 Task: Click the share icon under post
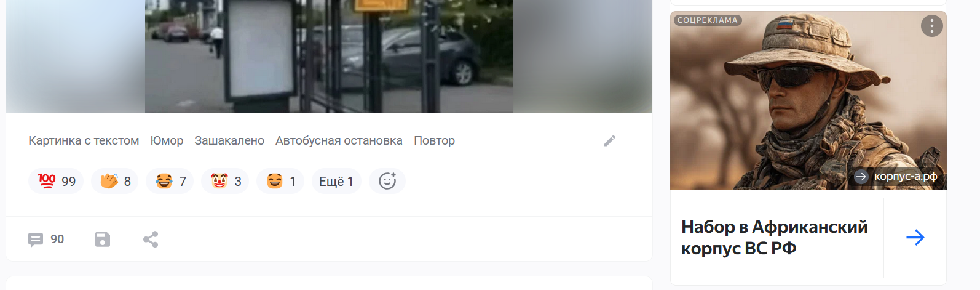tap(151, 239)
